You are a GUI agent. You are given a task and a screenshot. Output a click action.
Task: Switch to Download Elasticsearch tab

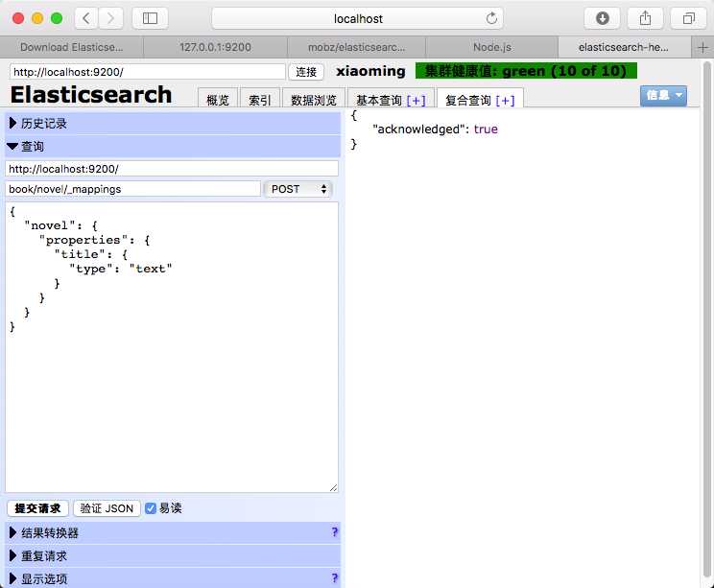click(x=71, y=47)
